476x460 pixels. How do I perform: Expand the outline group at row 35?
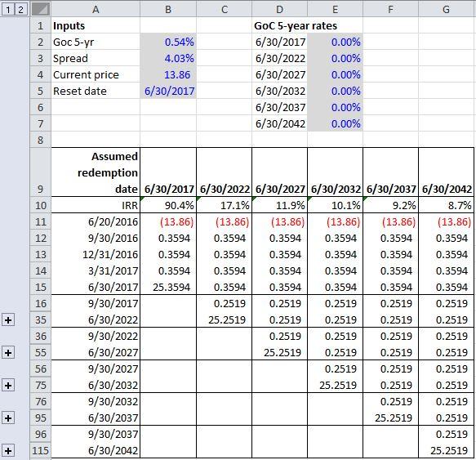coord(8,320)
